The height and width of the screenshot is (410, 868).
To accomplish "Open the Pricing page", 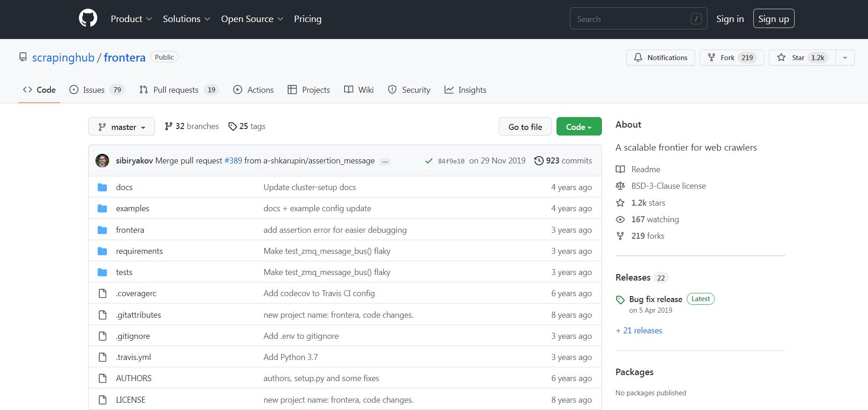I will click(x=308, y=19).
